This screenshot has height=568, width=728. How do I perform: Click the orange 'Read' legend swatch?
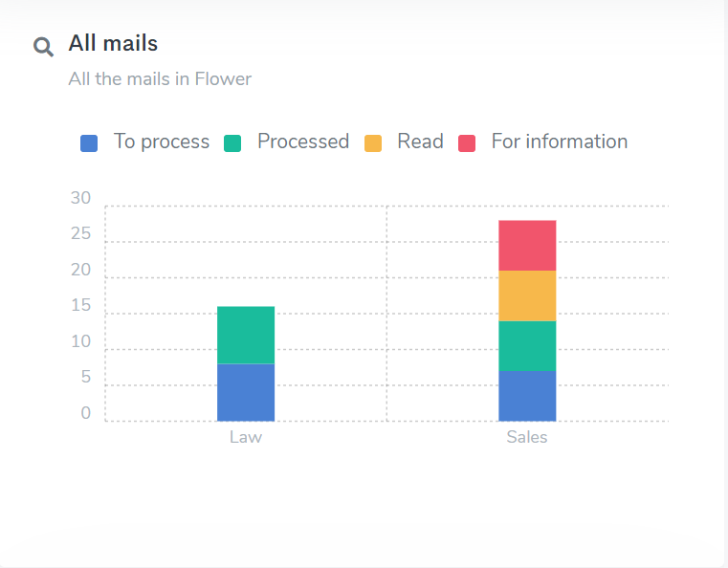(x=373, y=143)
